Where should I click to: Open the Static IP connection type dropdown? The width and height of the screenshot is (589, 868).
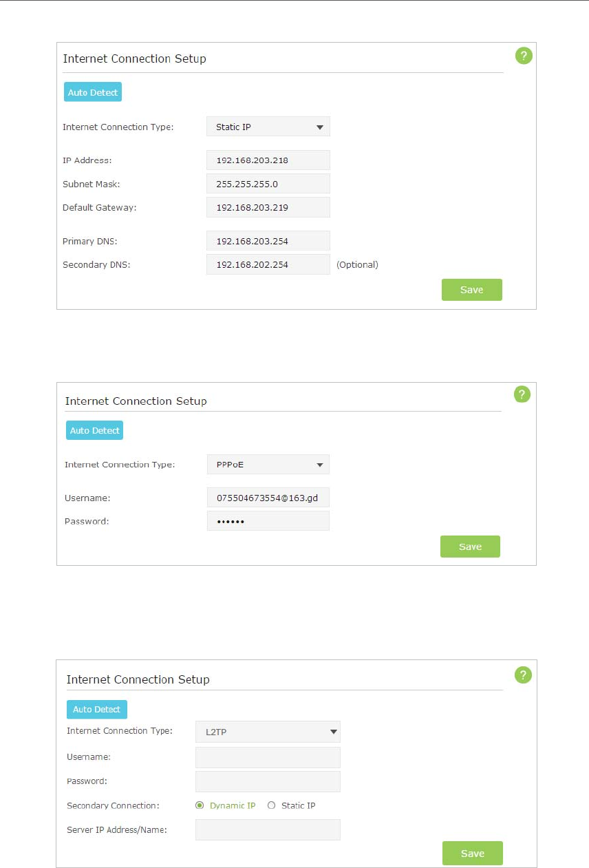[268, 127]
